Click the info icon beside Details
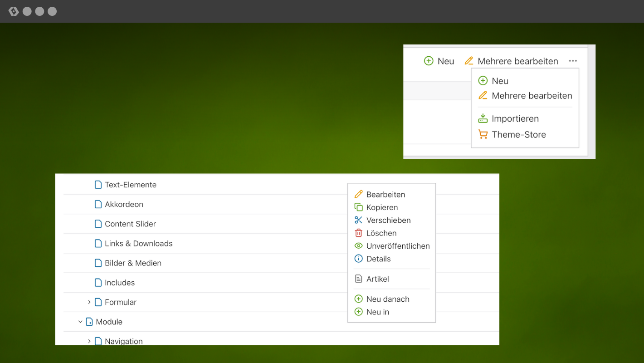The width and height of the screenshot is (644, 363). pyautogui.click(x=358, y=259)
